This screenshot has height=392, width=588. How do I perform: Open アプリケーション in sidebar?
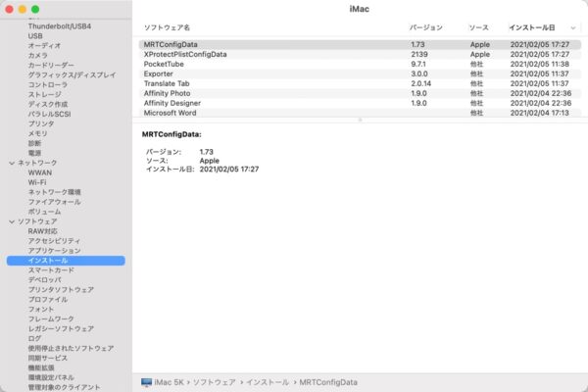(54, 251)
